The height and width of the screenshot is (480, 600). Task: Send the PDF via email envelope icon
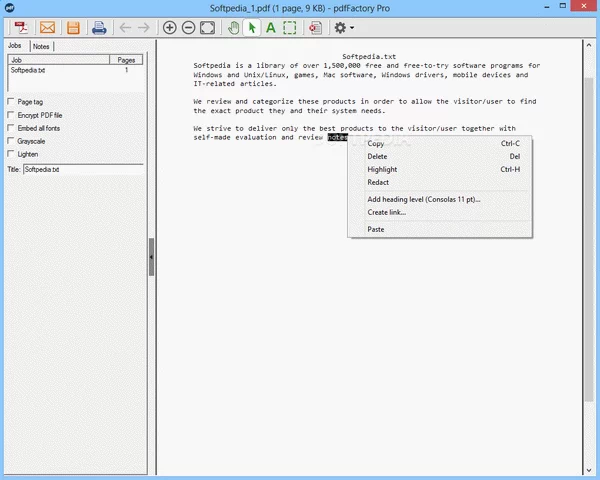click(46, 28)
